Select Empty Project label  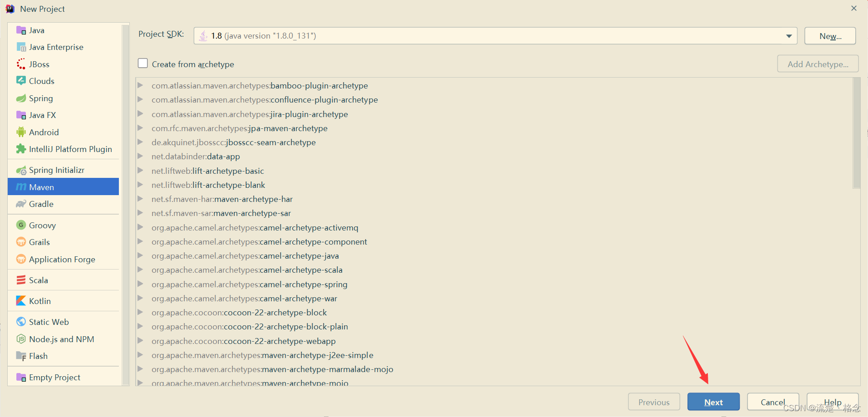click(x=54, y=378)
